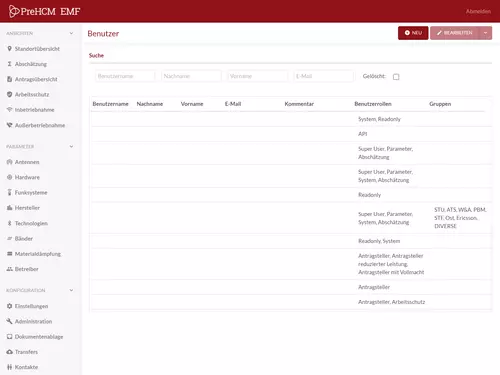
Task: Sort by Nachname column header
Action: pos(150,104)
